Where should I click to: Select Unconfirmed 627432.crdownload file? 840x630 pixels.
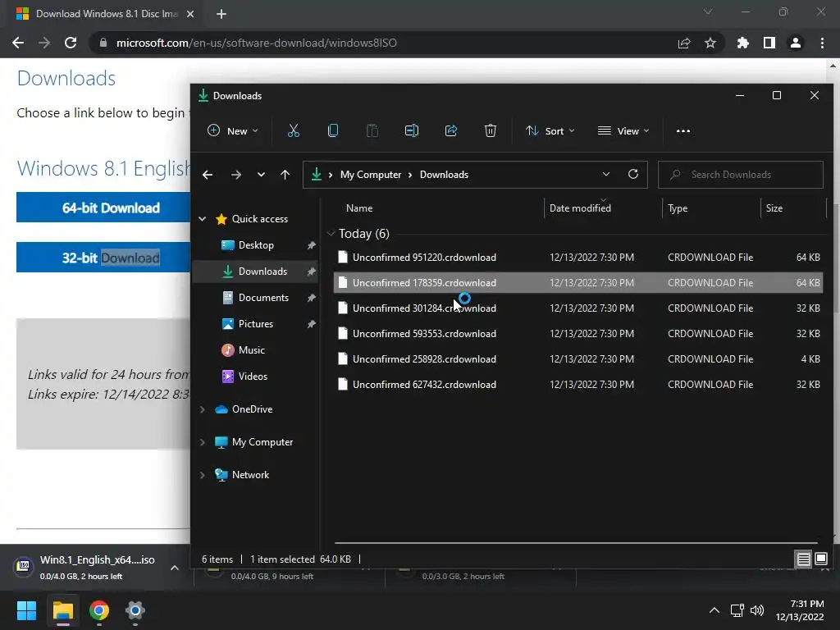(578, 384)
